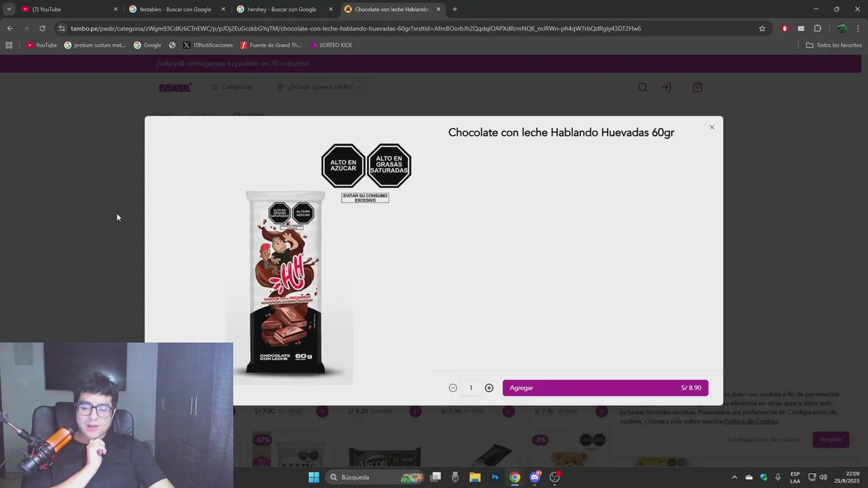This screenshot has width=868, height=488.
Task: Close the product popup with the X
Action: (x=711, y=127)
